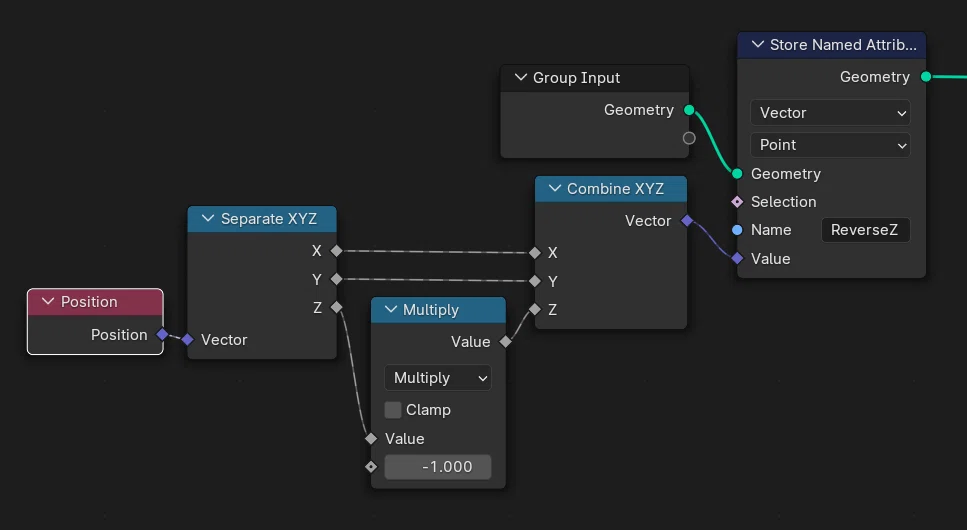Image resolution: width=967 pixels, height=530 pixels.
Task: Click the ReverseZ name field
Action: pos(866,230)
